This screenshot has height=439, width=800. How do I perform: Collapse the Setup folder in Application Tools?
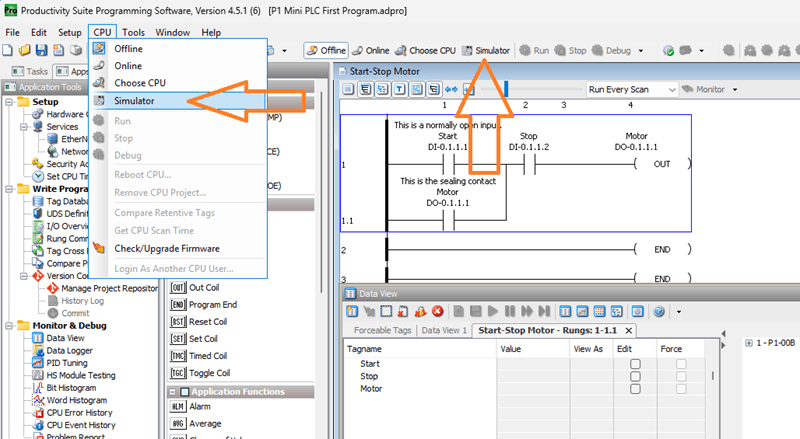[x=9, y=102]
